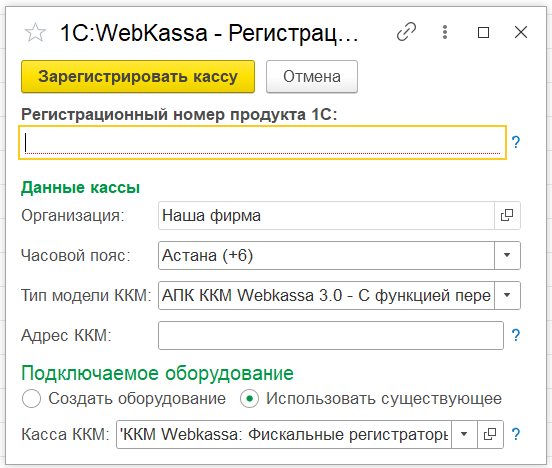
Task: Copy link to this form with chain icon
Action: tap(406, 32)
